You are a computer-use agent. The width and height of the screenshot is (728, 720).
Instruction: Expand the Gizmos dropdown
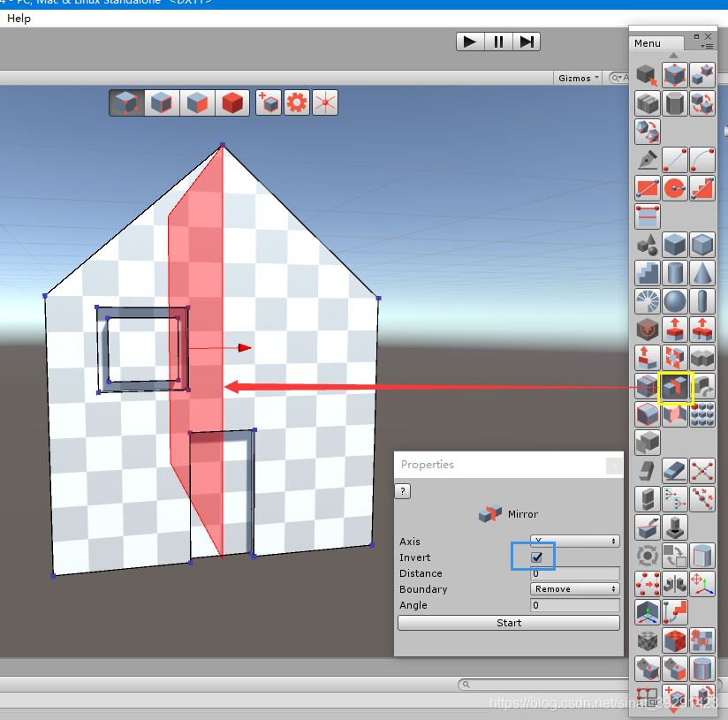pos(579,78)
